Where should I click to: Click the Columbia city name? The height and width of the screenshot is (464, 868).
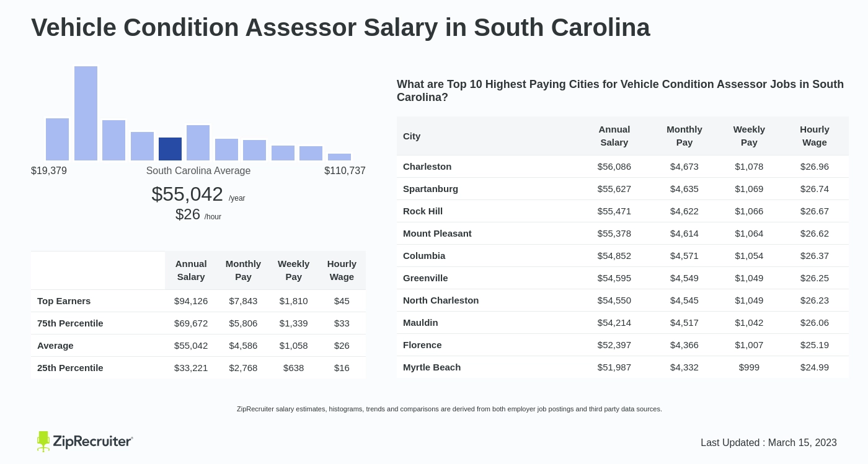(x=424, y=256)
